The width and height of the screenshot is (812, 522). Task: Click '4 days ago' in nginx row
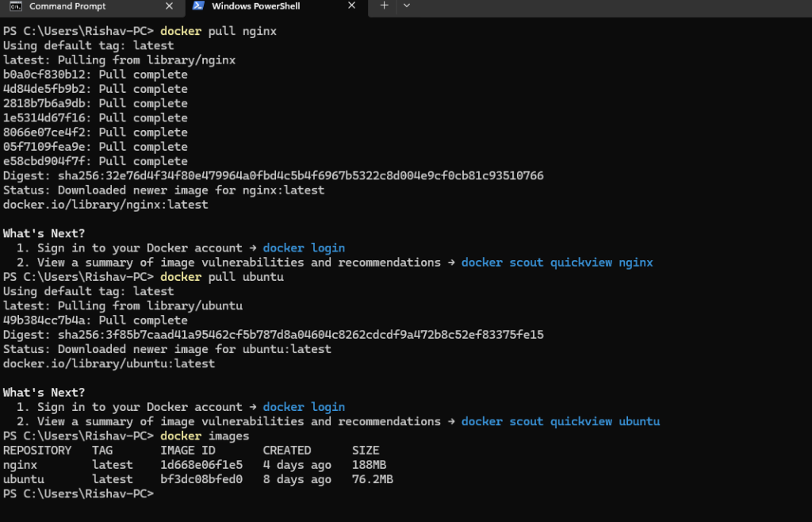pyautogui.click(x=297, y=465)
